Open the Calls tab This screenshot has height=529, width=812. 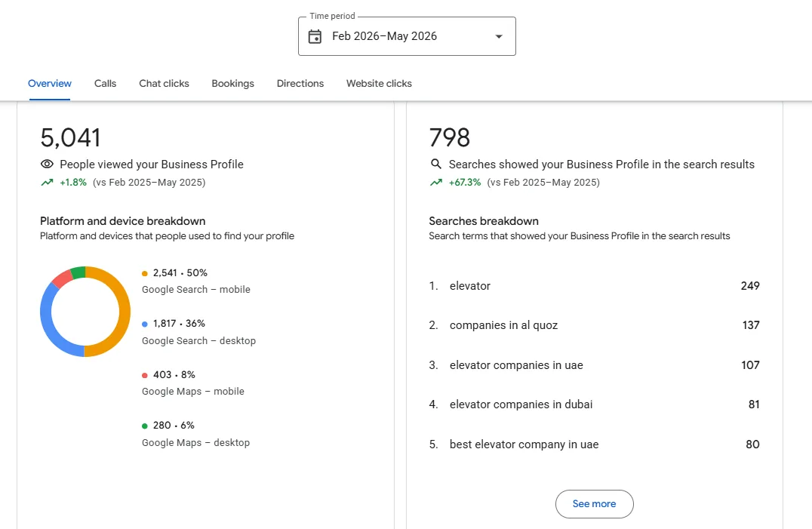(x=105, y=83)
